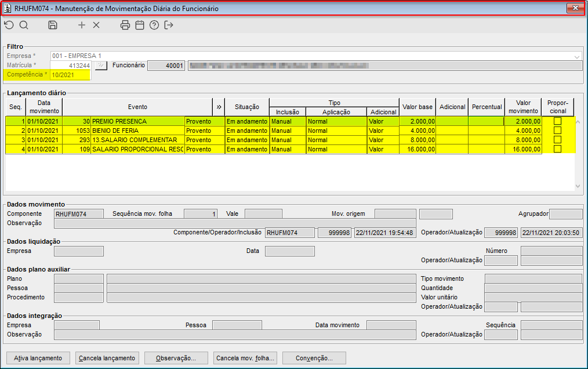588x369 pixels.
Task: Click the Seq. column header
Action: click(16, 107)
